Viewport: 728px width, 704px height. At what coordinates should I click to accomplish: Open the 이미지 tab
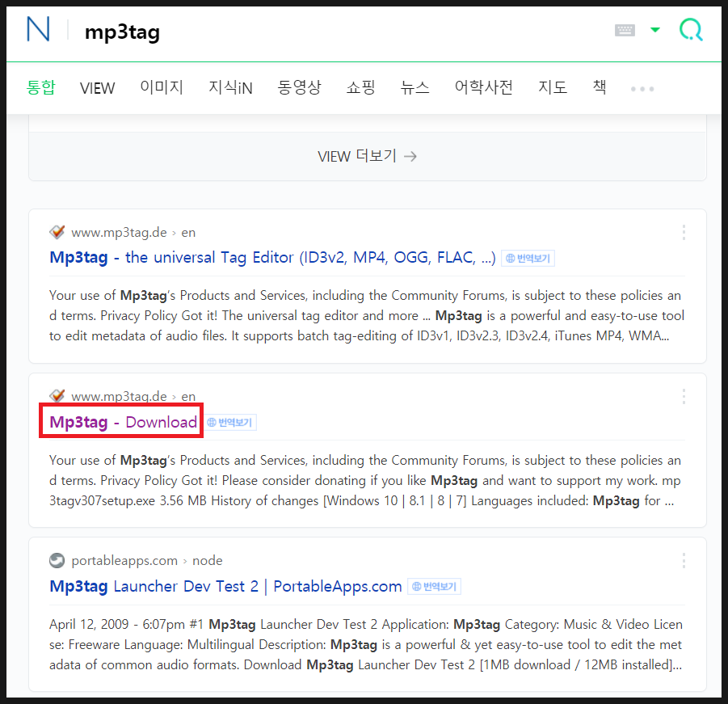pos(162,87)
